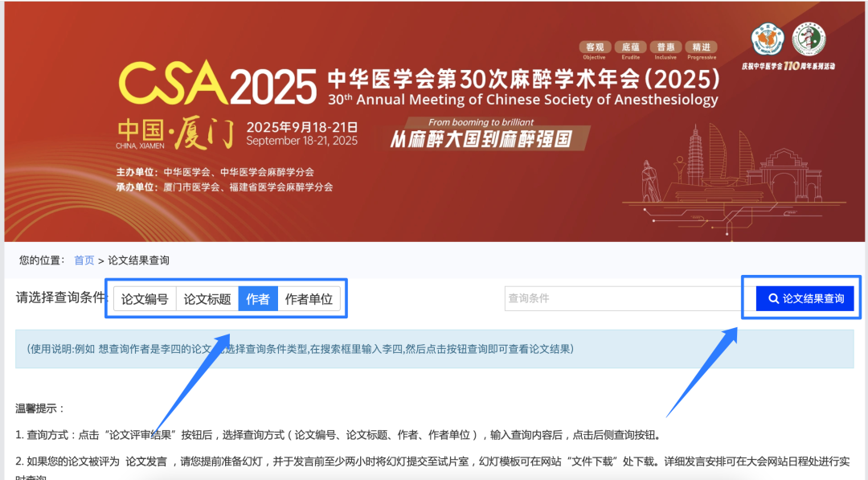Click the magnifier icon in search button

(x=773, y=299)
